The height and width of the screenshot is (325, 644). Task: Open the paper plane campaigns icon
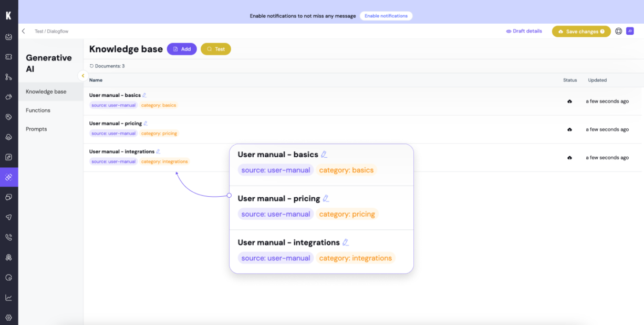[x=8, y=217]
